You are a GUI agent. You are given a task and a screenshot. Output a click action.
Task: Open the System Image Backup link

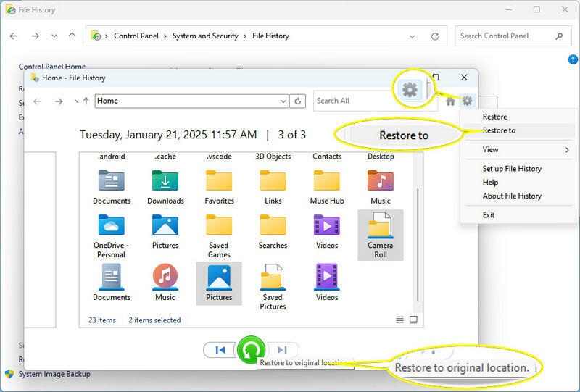54,374
